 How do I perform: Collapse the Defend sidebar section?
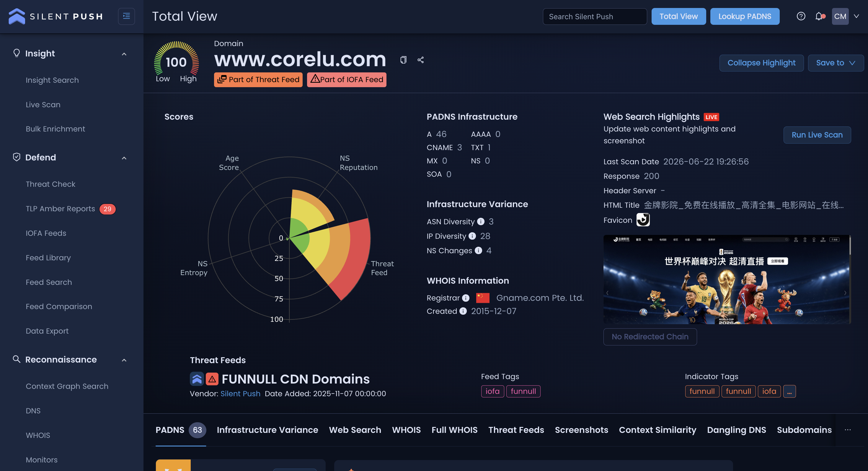[x=124, y=158]
